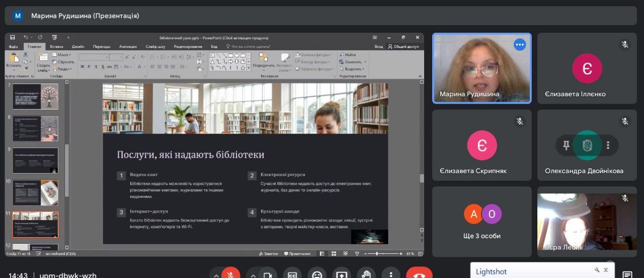Expand video settings arrow beside the camera
This screenshot has width=644, height=278.
click(253, 275)
